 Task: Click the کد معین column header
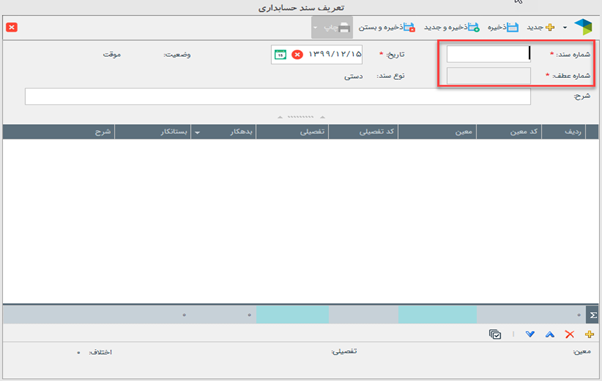click(x=509, y=132)
